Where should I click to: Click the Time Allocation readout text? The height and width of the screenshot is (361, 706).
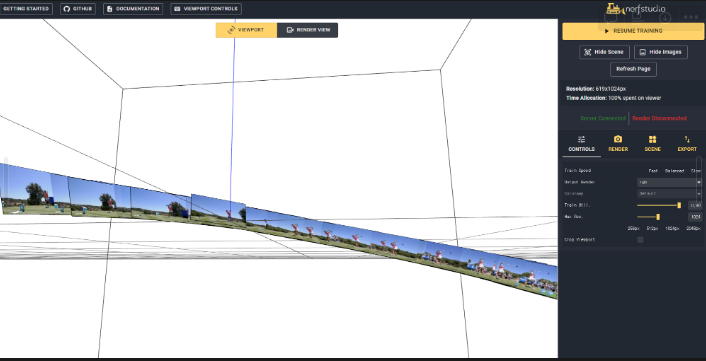(x=613, y=98)
